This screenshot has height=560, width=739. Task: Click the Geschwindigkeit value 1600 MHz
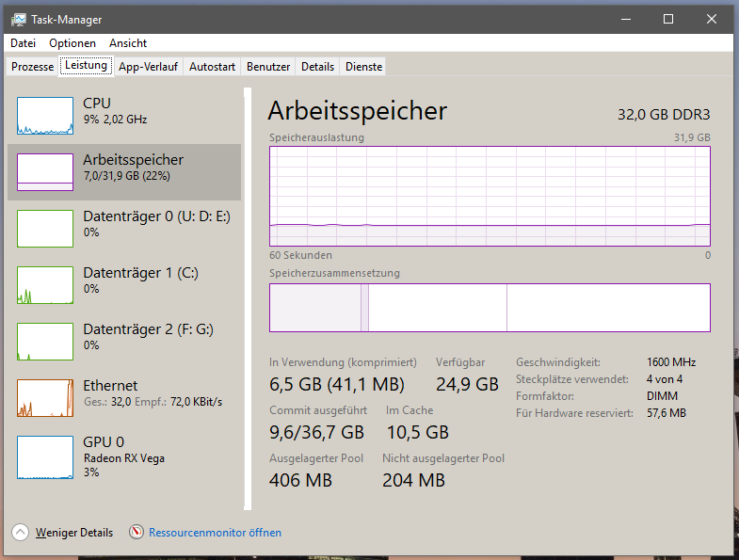(x=671, y=362)
